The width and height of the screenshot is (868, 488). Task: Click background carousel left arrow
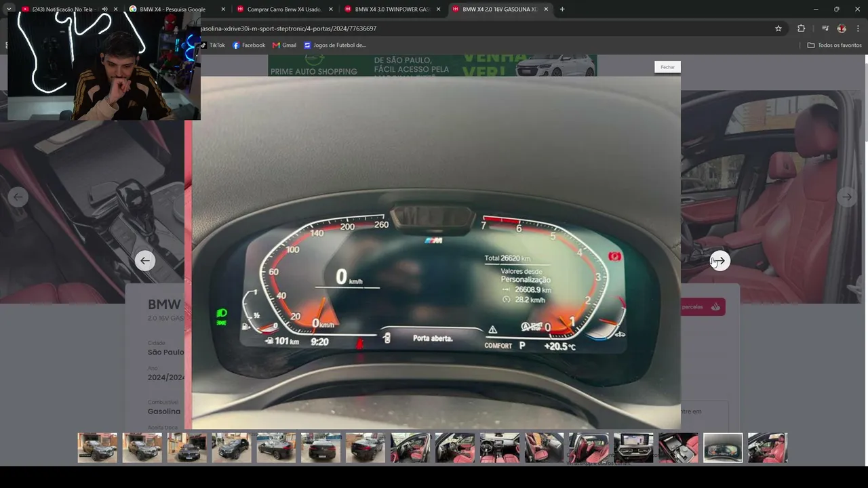pyautogui.click(x=18, y=197)
